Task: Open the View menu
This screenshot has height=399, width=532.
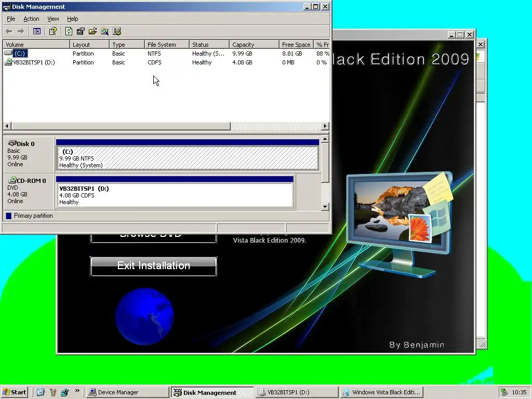Action: coord(53,19)
